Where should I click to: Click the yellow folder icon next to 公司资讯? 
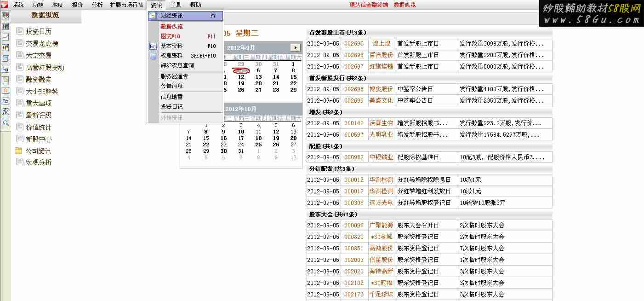(18, 150)
